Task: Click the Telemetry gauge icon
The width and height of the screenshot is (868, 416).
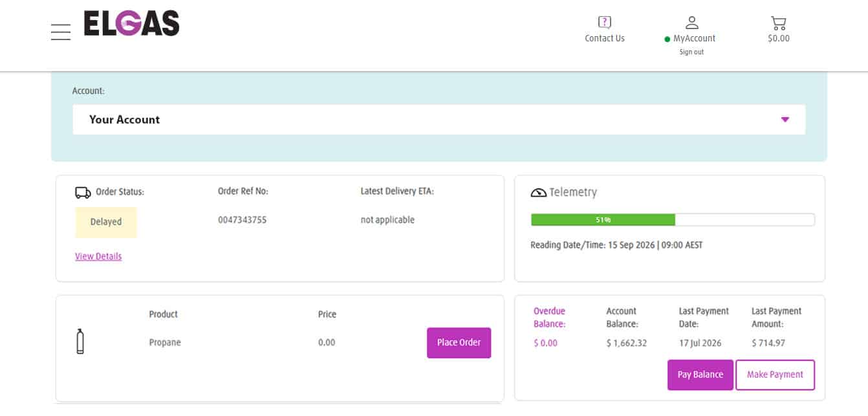Action: pyautogui.click(x=539, y=192)
